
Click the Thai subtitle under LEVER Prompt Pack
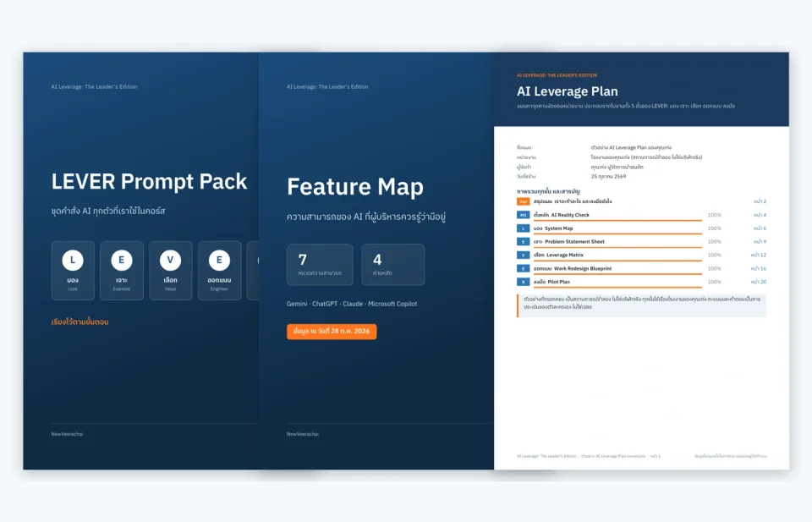[x=108, y=211]
